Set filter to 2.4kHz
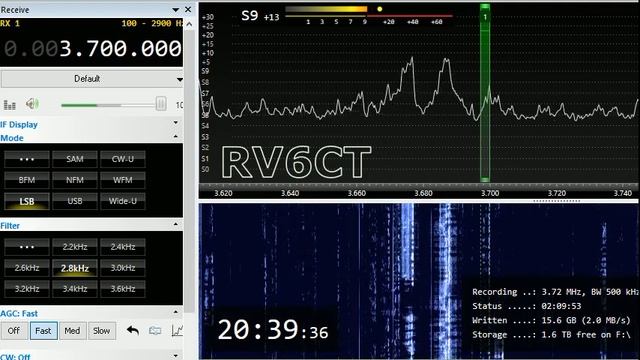The width and height of the screenshot is (640, 360). (x=122, y=247)
